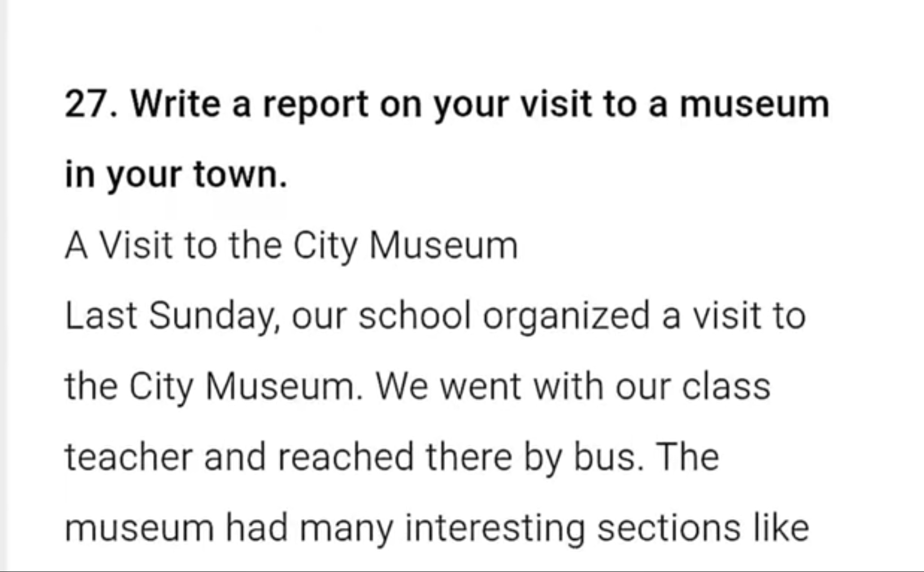Click the word 'The' after 'bus.'
The image size is (924, 572).
pyautogui.click(x=688, y=457)
